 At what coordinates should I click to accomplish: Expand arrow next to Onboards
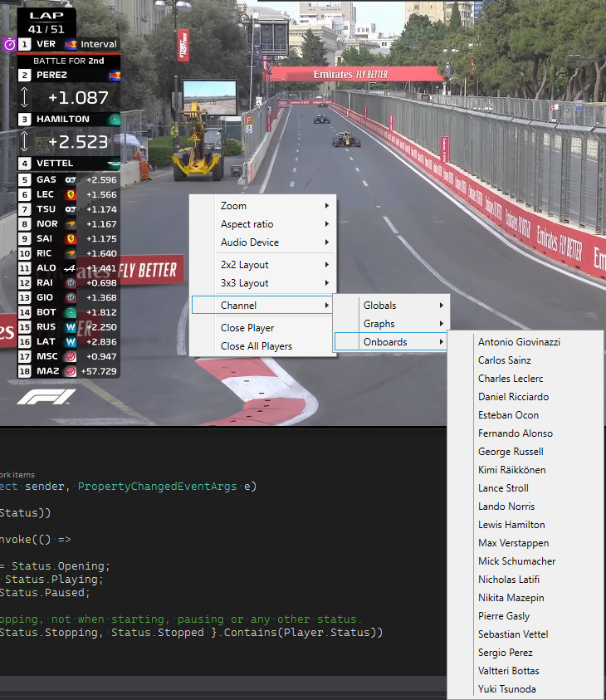tap(442, 342)
